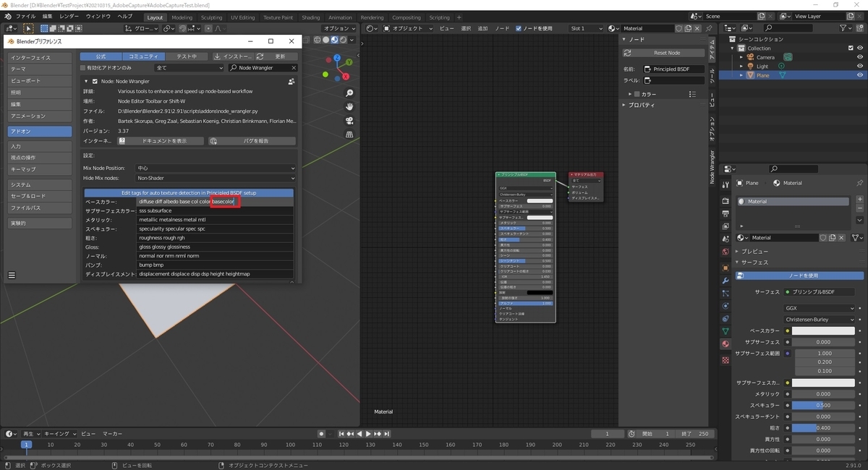Toggle the テスト中 support level filter
The image size is (868, 470).
(187, 56)
